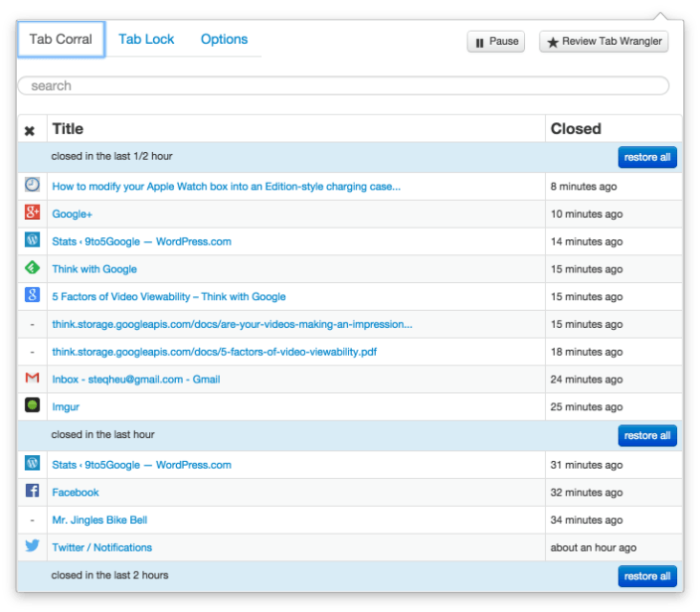Click the Google+ red favicon
This screenshot has width=700, height=612.
(32, 213)
